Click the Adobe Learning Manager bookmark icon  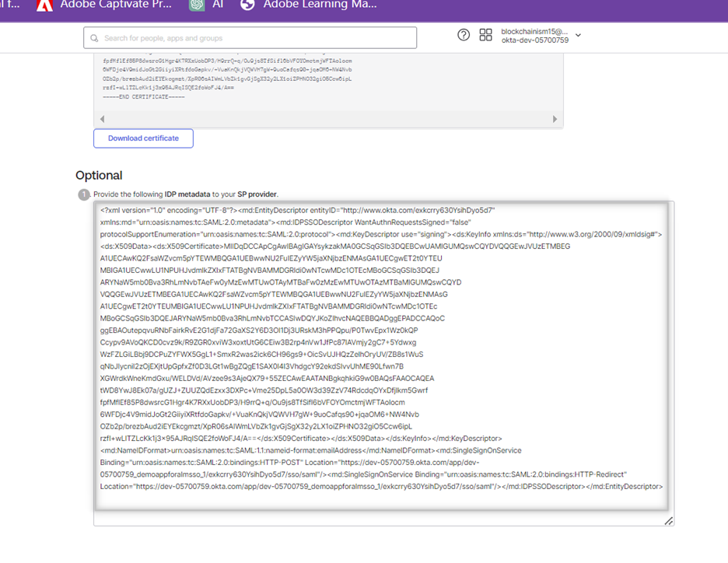click(x=247, y=5)
